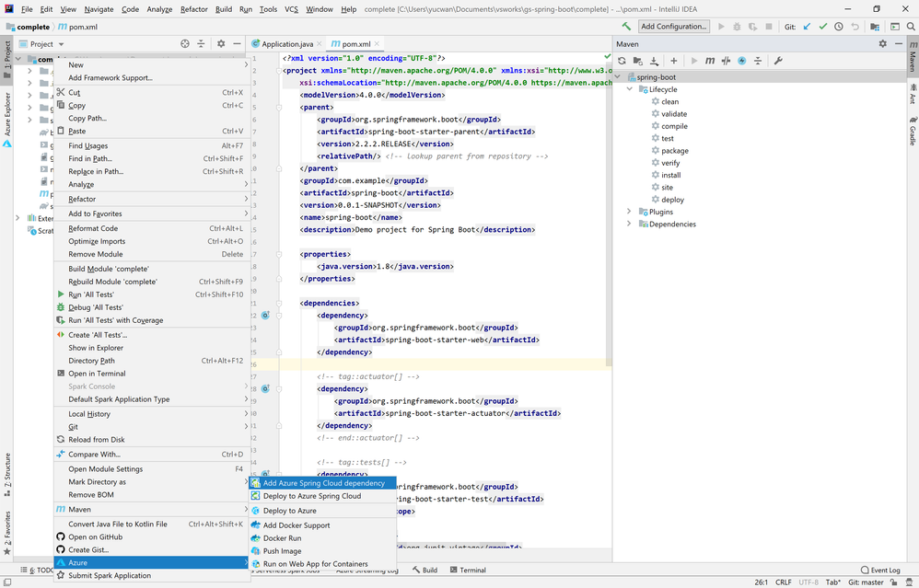This screenshot has width=919, height=588.
Task: Open Maven Settings wrench icon
Action: (778, 61)
